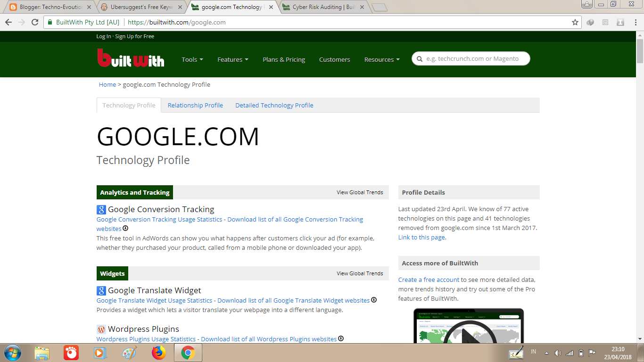Close the Cyber Risk Auditing tab
The width and height of the screenshot is (644, 362).
tap(362, 7)
